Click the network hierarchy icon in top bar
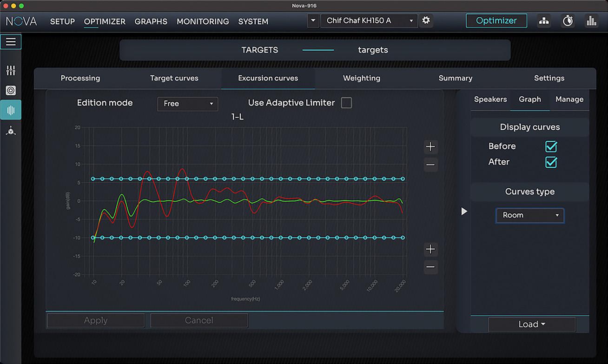608x364 pixels. click(543, 21)
